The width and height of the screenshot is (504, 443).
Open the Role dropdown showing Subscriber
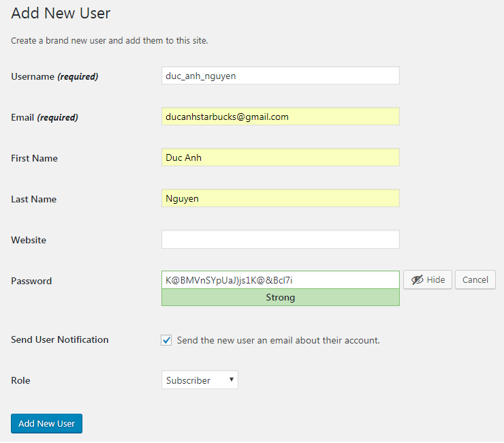[200, 380]
